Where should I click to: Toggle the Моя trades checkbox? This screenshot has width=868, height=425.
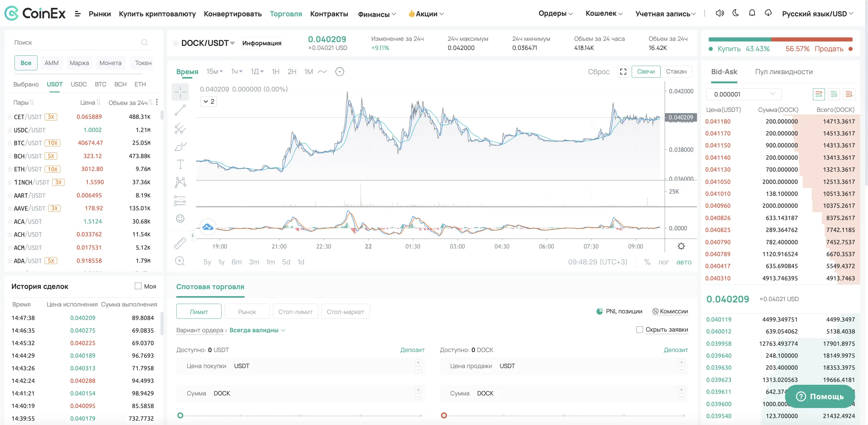coord(138,286)
